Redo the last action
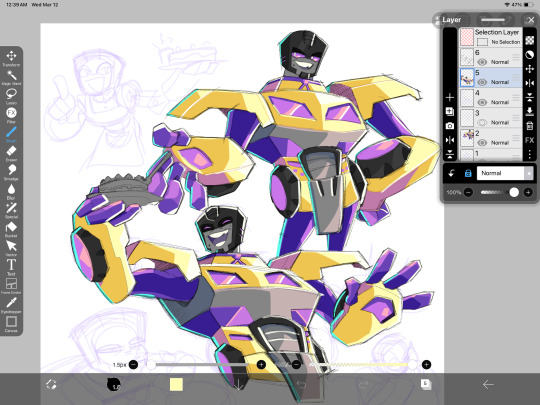The image size is (540, 405). [x=364, y=384]
